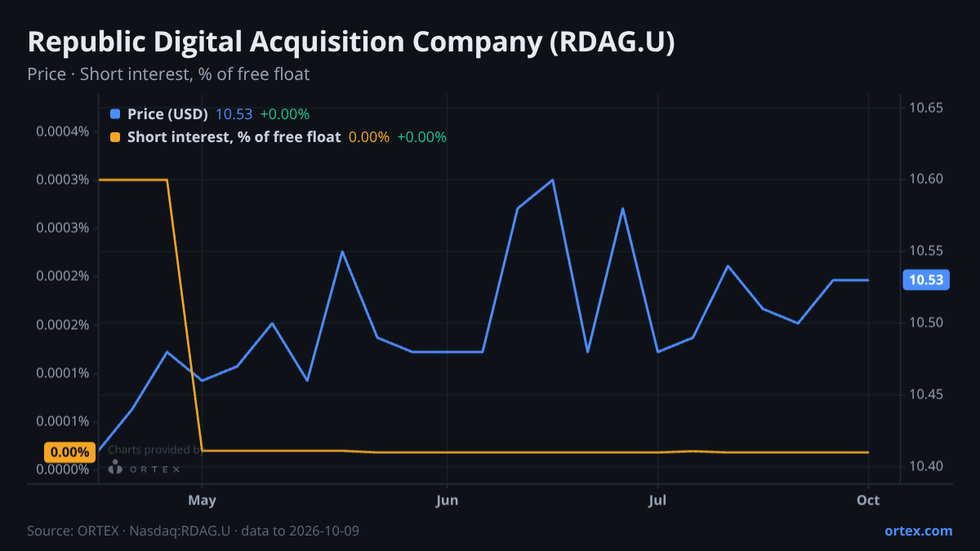Click the blue Price legend swatch
980x551 pixels.
(115, 114)
